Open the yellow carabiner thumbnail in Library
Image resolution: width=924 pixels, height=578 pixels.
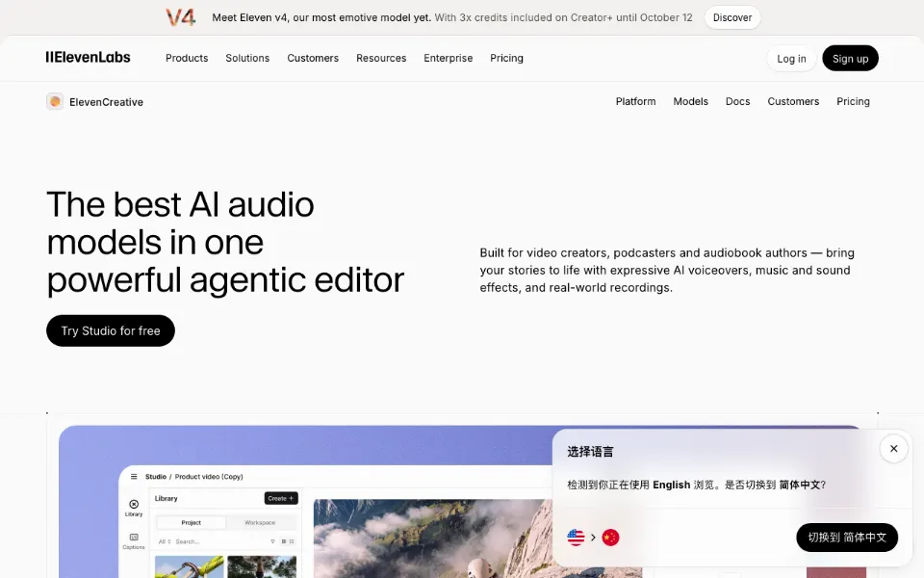click(x=190, y=566)
